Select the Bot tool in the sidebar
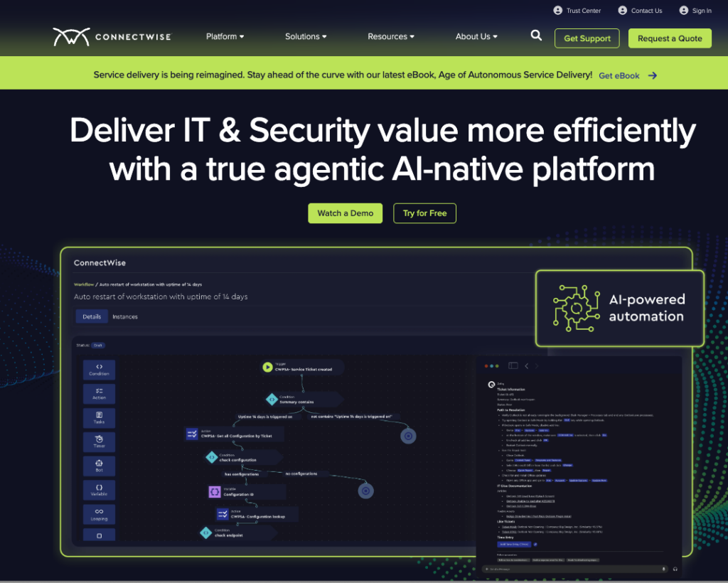 pyautogui.click(x=99, y=466)
